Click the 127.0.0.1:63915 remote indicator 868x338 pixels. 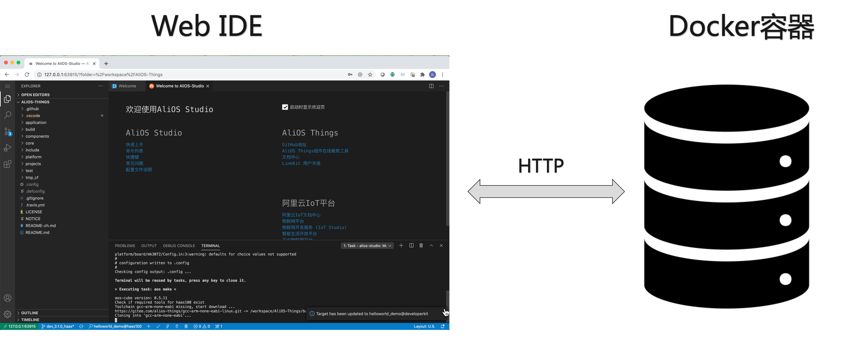tap(19, 327)
